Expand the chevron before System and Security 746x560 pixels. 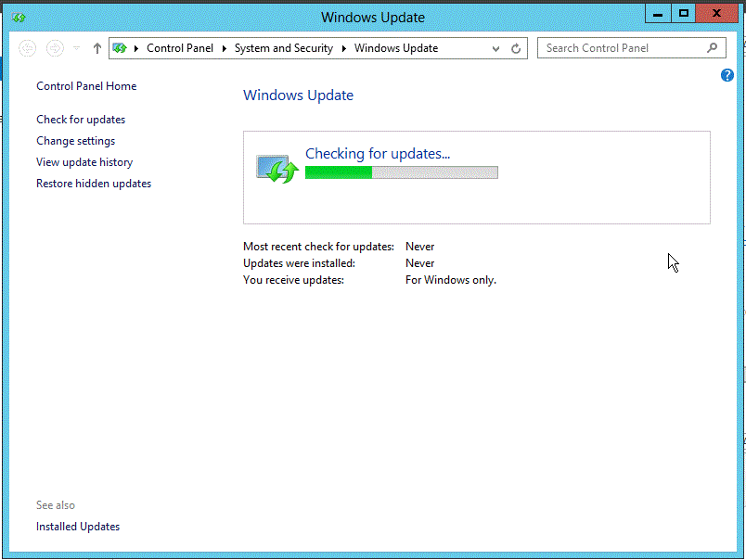(225, 48)
